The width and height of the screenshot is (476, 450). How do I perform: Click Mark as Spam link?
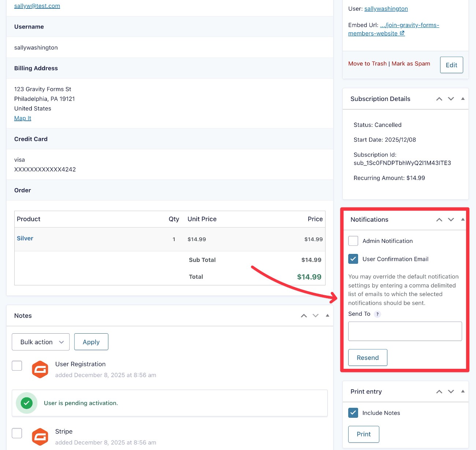411,64
